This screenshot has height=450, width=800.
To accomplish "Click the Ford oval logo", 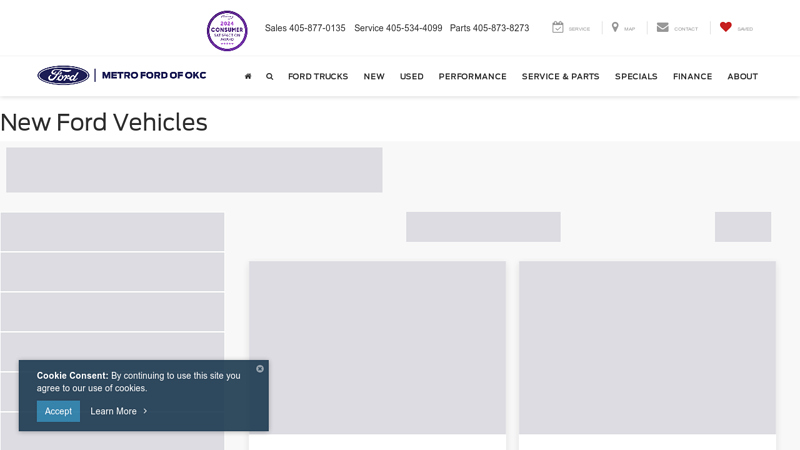I will (63, 75).
